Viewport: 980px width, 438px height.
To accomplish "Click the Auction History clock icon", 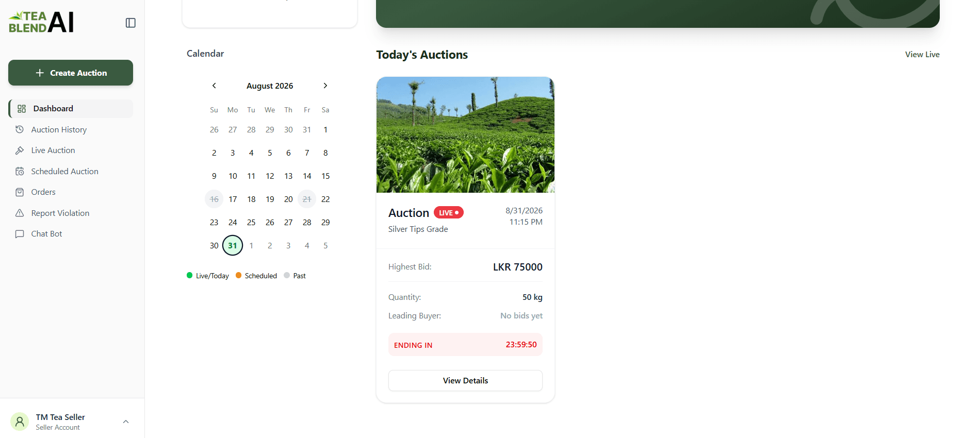I will point(20,129).
